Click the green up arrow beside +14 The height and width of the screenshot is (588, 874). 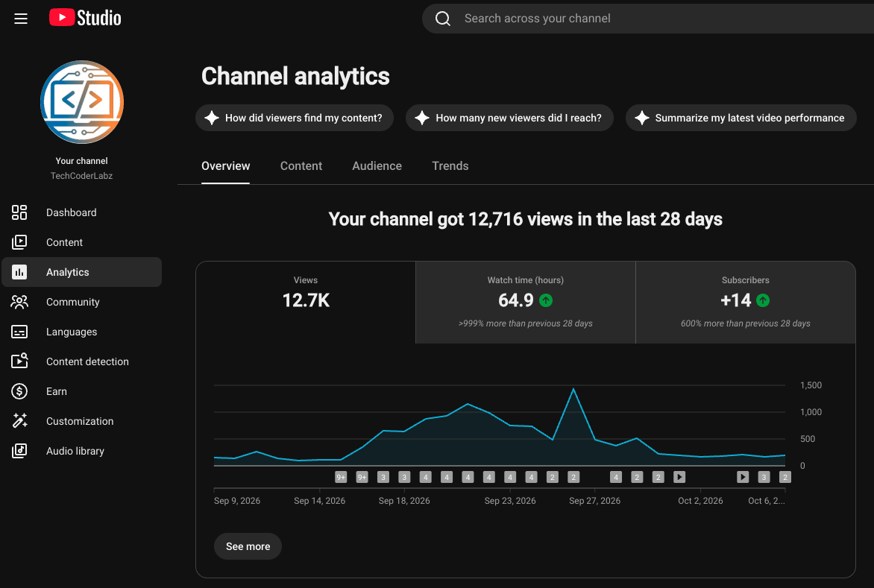[763, 300]
